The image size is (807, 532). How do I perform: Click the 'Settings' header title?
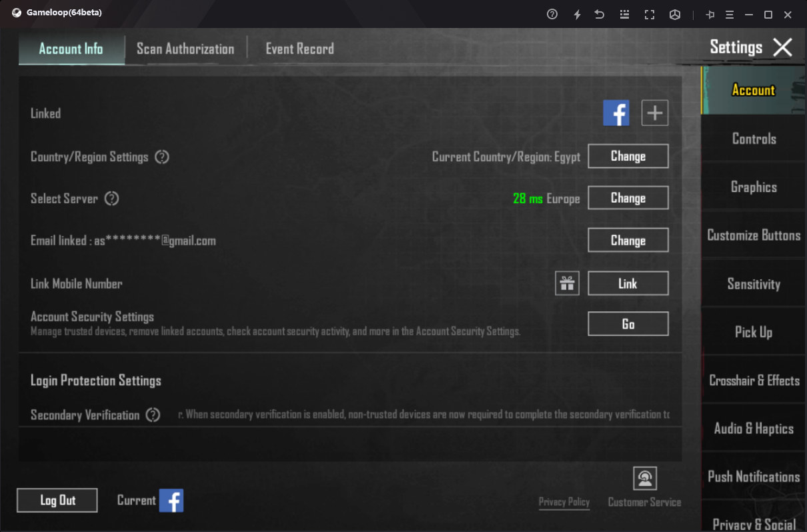coord(736,47)
